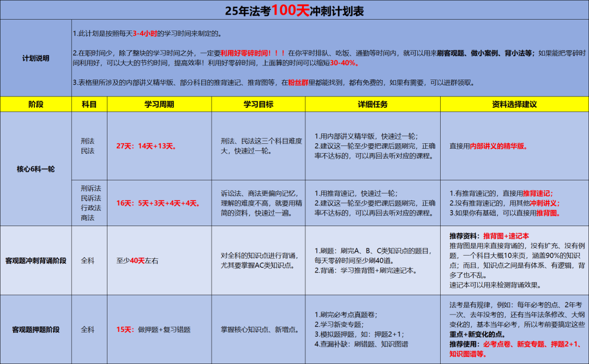Viewport: 589px width, 364px height.
Task: Select the cell 对全科的知识点进行背诵
Action: pos(259,260)
